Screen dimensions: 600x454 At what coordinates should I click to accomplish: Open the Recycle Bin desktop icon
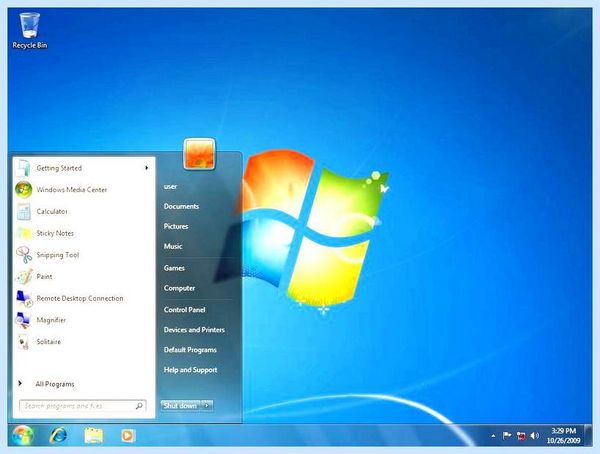(29, 31)
